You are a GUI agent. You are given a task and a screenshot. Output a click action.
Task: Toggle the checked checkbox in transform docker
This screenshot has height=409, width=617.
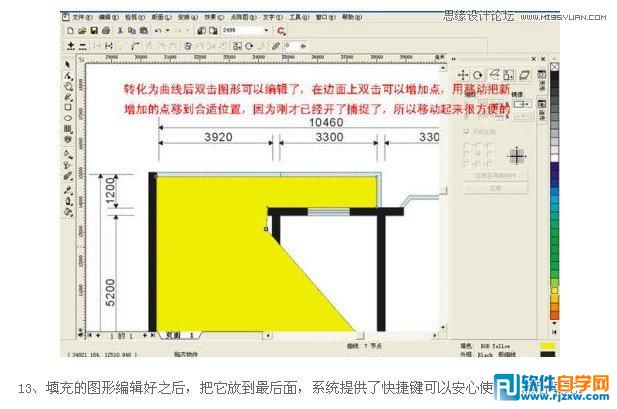[467, 132]
